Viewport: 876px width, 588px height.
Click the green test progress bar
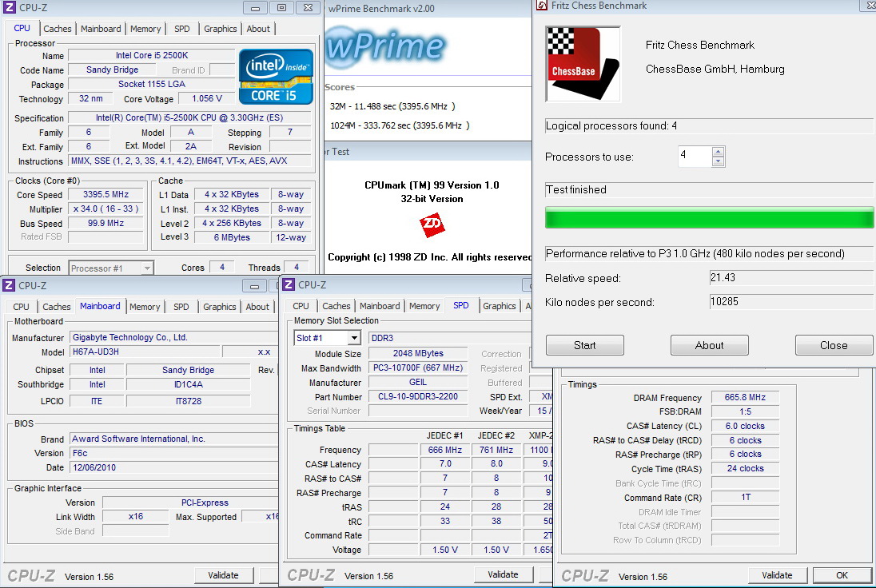tap(710, 217)
